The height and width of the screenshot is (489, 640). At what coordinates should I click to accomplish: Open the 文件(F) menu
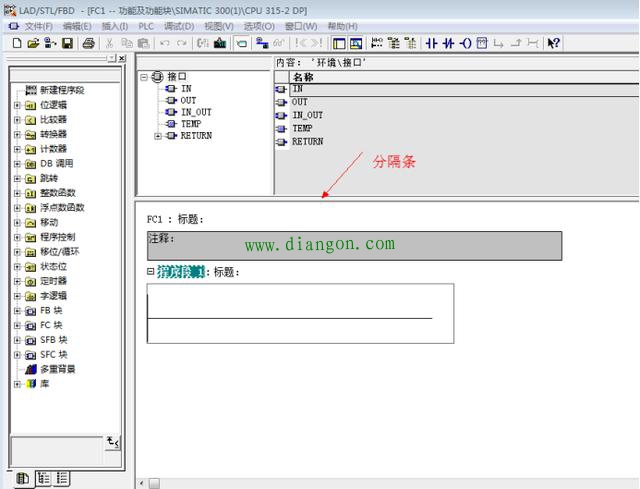click(x=38, y=26)
